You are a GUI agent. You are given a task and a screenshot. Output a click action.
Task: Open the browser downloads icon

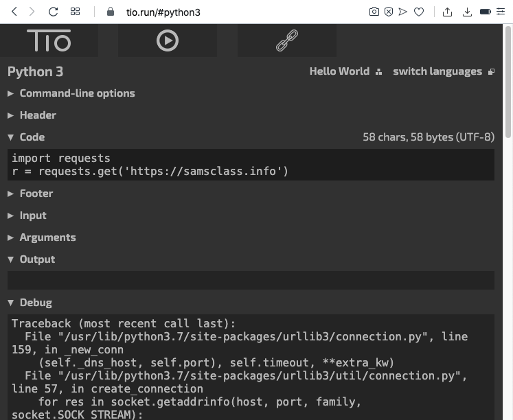(467, 12)
